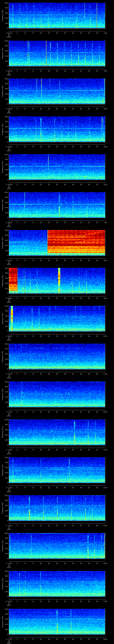
Task: Click the 11:02:00 start time label
Action: pos(9,71)
